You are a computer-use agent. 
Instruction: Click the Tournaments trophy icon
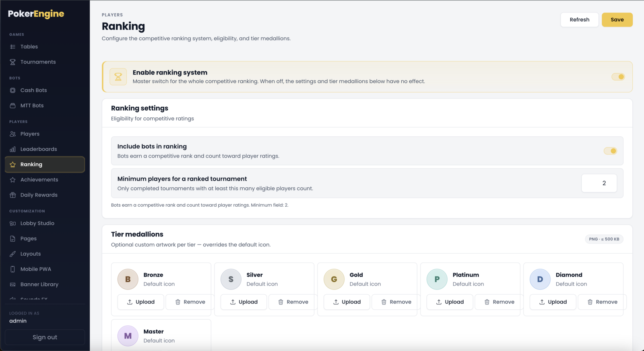(x=12, y=62)
